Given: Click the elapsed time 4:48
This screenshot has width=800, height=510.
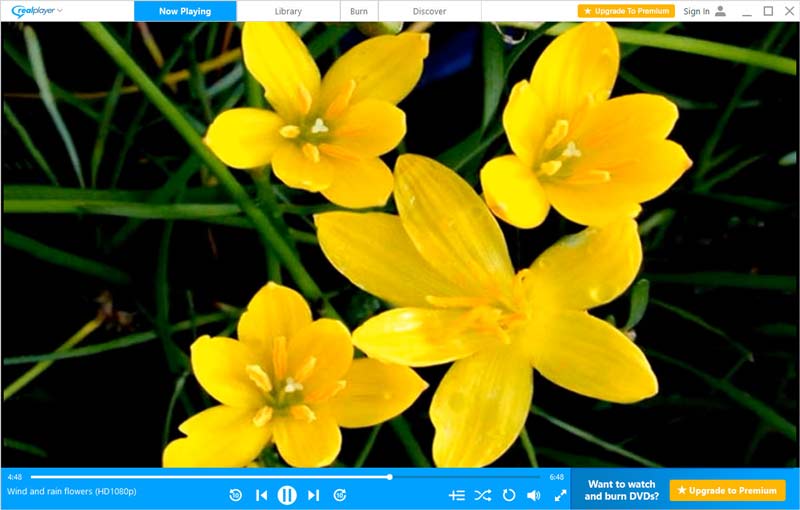Looking at the screenshot, I should [15, 477].
